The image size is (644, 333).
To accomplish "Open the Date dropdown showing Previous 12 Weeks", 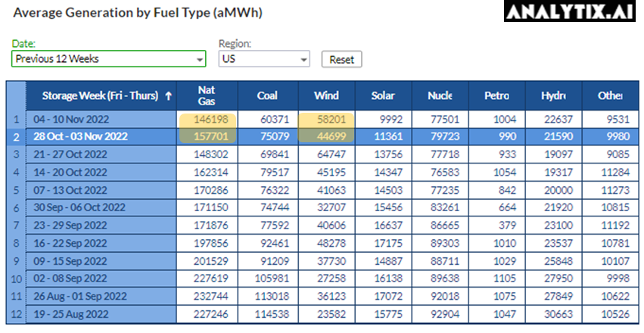I will 108,59.
